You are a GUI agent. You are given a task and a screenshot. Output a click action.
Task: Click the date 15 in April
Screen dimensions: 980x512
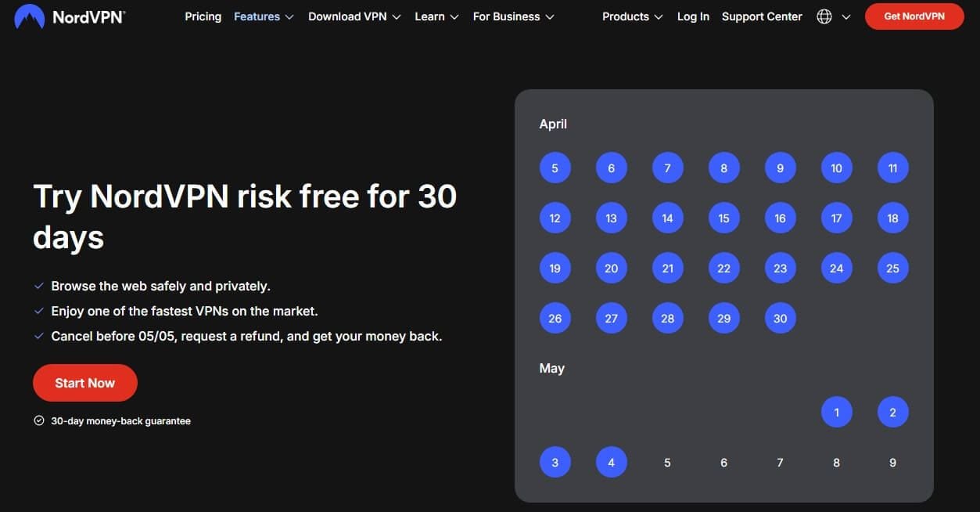click(x=723, y=218)
